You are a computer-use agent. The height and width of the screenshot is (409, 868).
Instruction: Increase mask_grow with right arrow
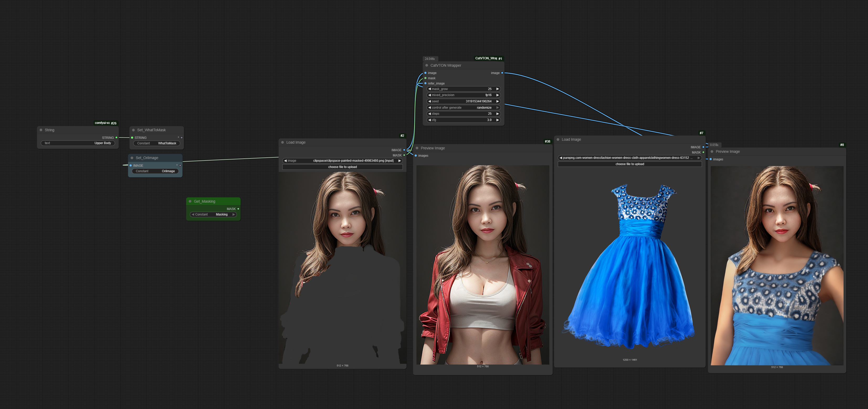(x=497, y=89)
